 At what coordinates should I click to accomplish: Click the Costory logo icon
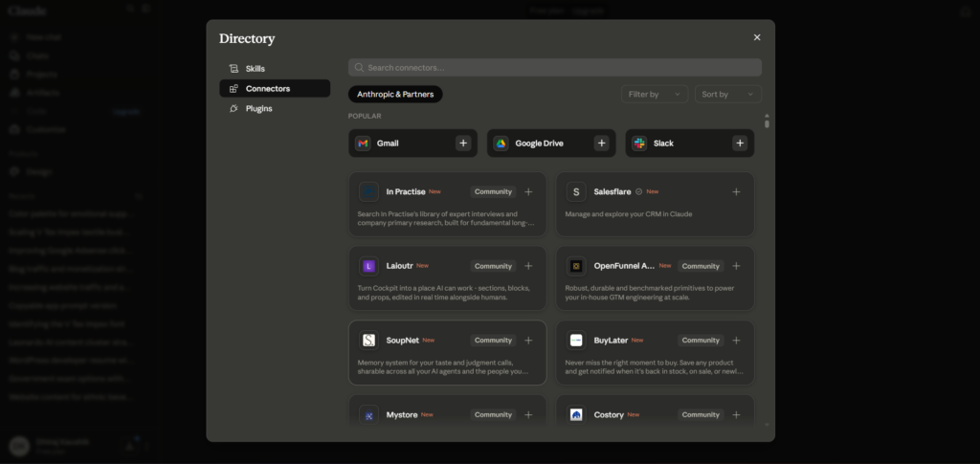(576, 414)
